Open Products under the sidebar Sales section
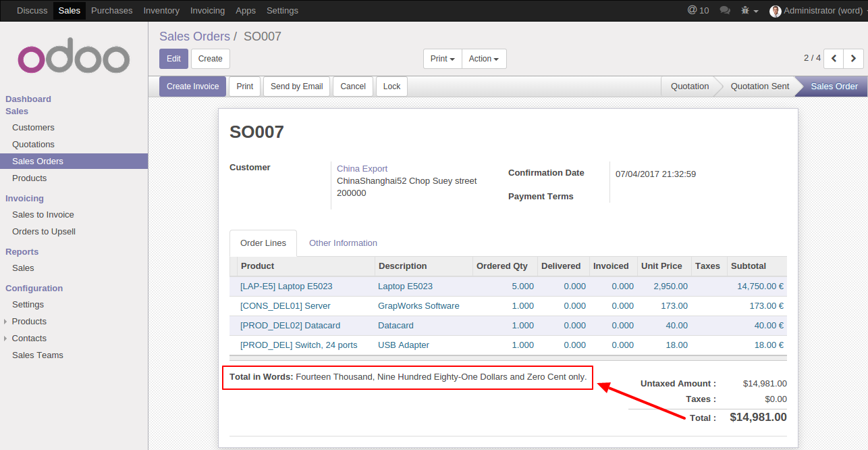868x450 pixels. 30,178
